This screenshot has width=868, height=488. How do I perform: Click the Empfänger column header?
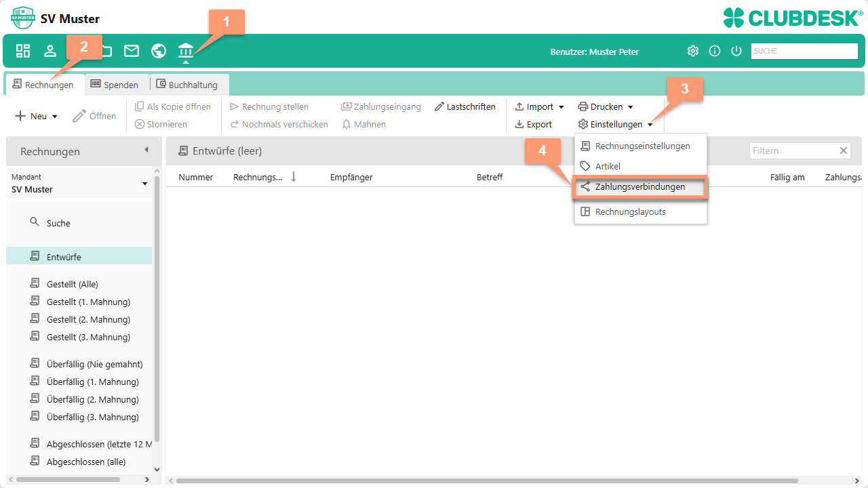[x=351, y=177]
